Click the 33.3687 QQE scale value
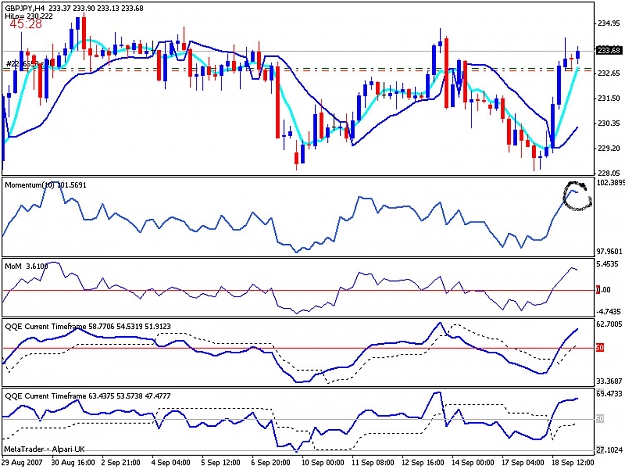Viewport: 625px width, 469px height. tap(609, 381)
